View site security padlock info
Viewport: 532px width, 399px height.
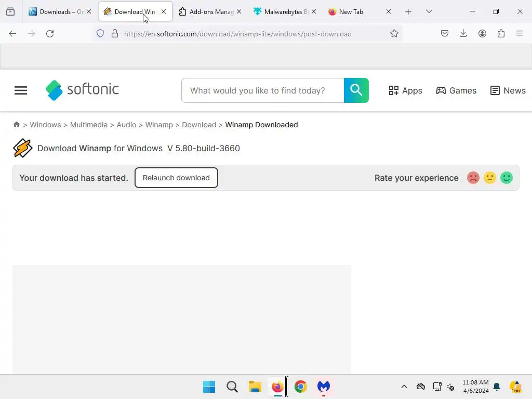(x=115, y=34)
